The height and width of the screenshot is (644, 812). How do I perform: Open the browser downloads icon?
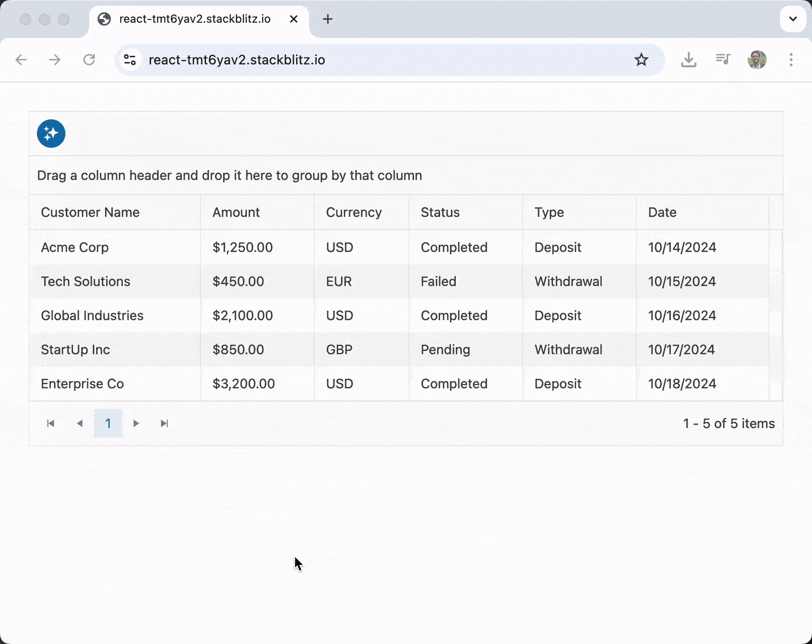point(689,60)
